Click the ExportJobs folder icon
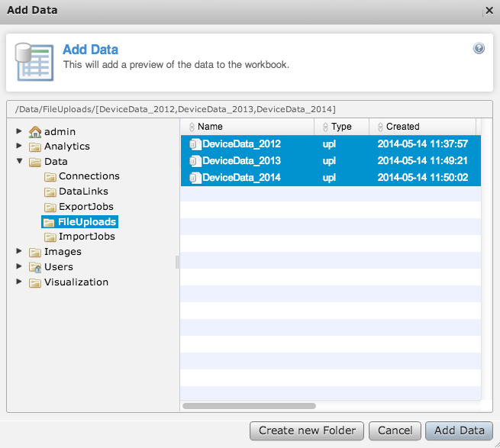Viewport: 500px width, 448px height. 50,208
